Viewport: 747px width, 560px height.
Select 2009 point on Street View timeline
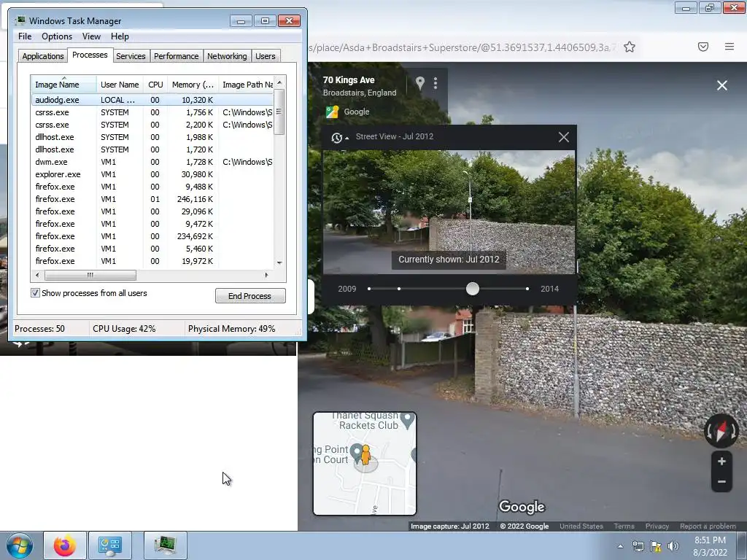pos(369,289)
